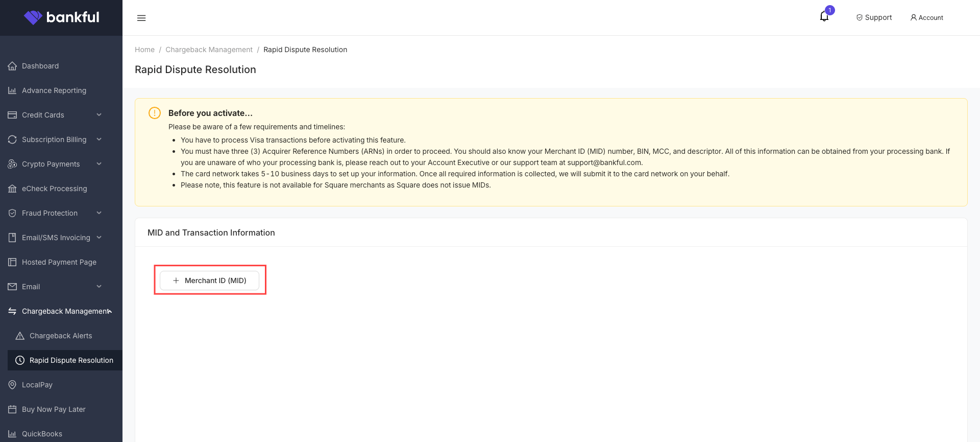Image resolution: width=980 pixels, height=442 pixels.
Task: Click the Support shield icon
Action: (860, 17)
